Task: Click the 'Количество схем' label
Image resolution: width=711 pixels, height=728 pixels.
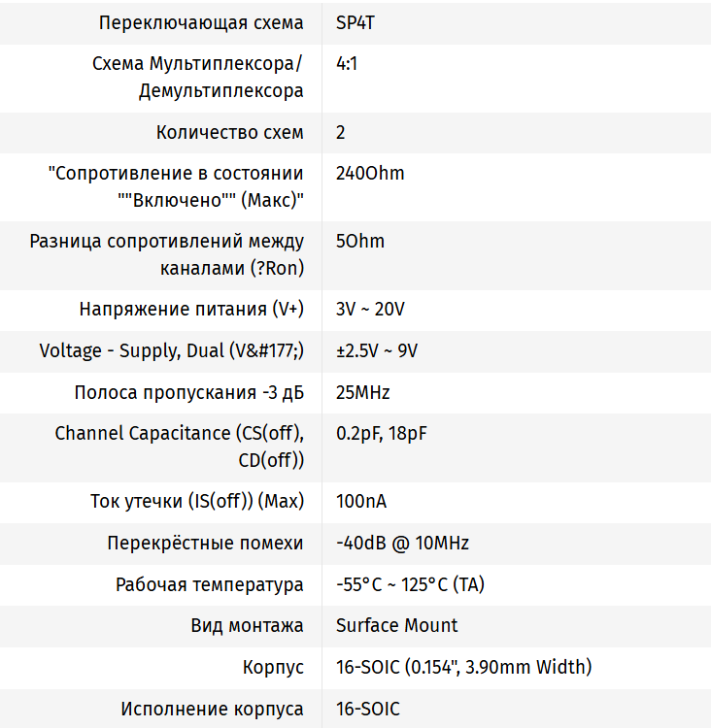Action: tap(229, 133)
